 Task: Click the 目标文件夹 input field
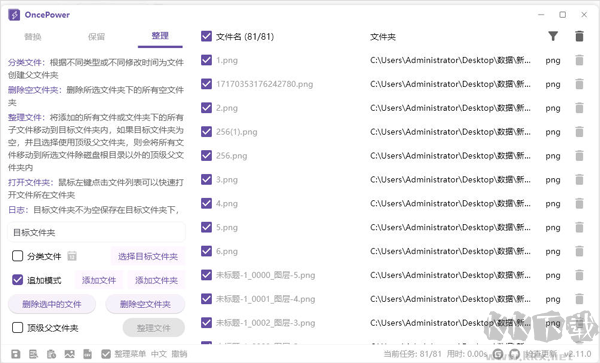point(96,232)
